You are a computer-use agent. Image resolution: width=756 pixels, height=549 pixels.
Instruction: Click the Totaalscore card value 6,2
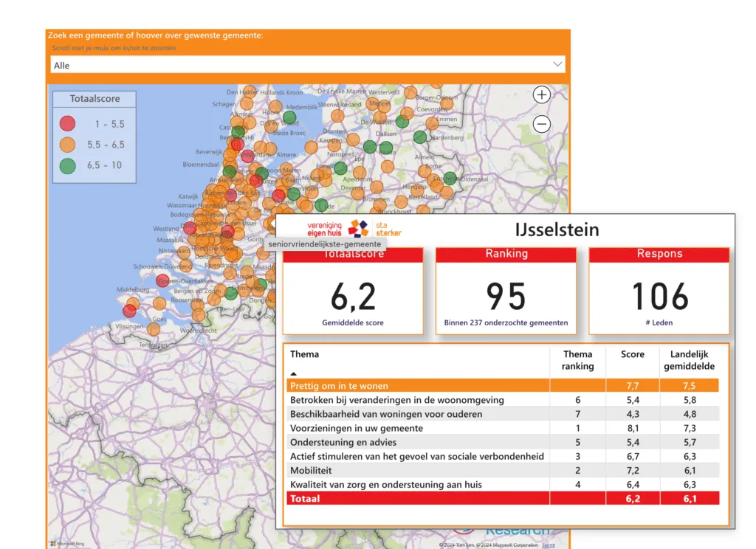tap(353, 297)
